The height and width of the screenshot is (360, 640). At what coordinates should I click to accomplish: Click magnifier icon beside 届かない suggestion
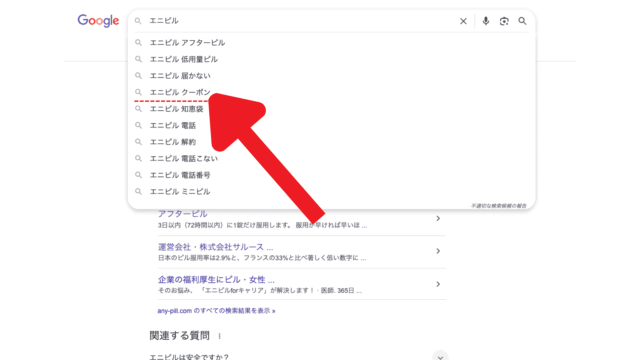coord(138,76)
